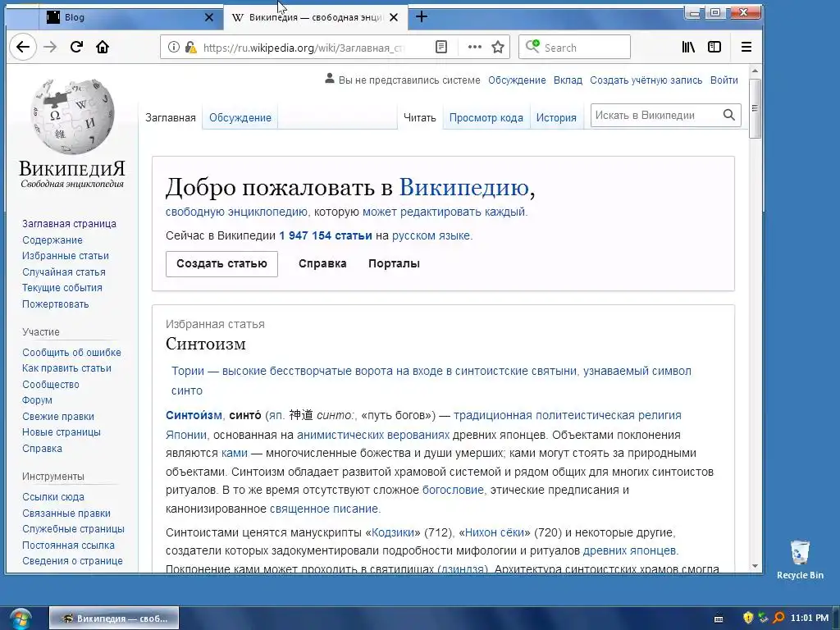This screenshot has height=630, width=840.
Task: Open the Firefox home page
Action: (103, 47)
